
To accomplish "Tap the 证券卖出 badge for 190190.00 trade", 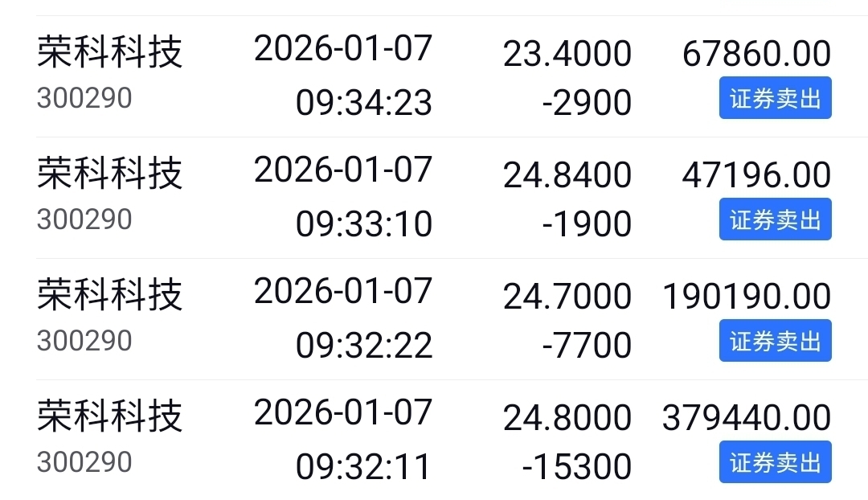I will pos(775,341).
